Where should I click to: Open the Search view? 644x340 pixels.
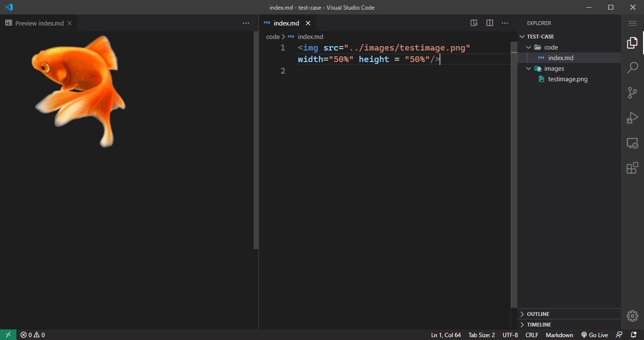[632, 68]
